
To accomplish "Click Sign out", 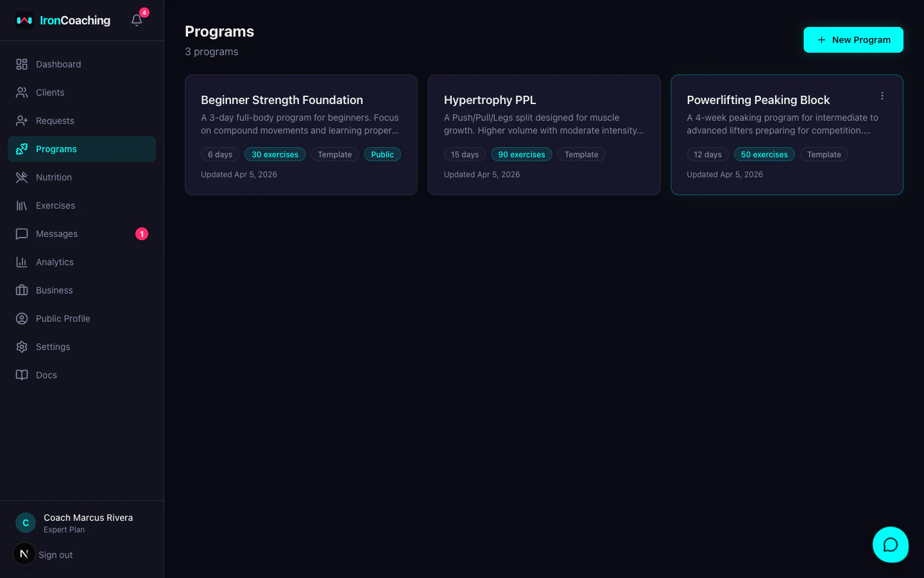I will (x=56, y=554).
